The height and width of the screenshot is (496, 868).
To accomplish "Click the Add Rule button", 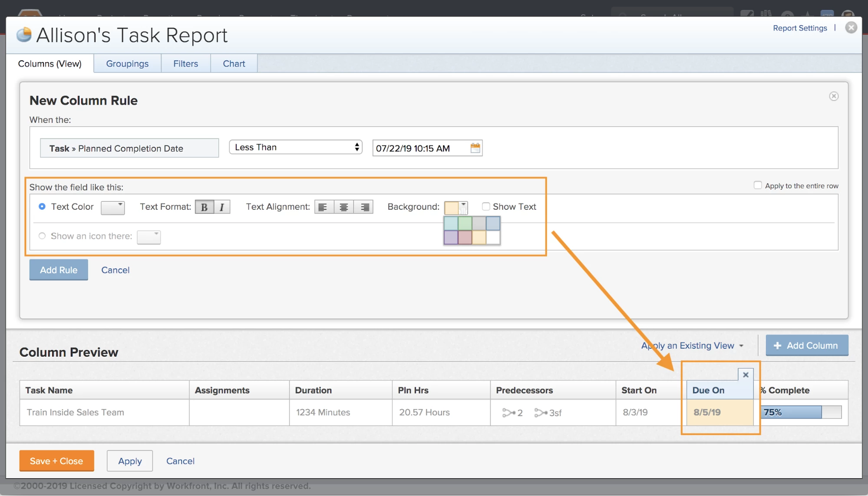I will 59,270.
